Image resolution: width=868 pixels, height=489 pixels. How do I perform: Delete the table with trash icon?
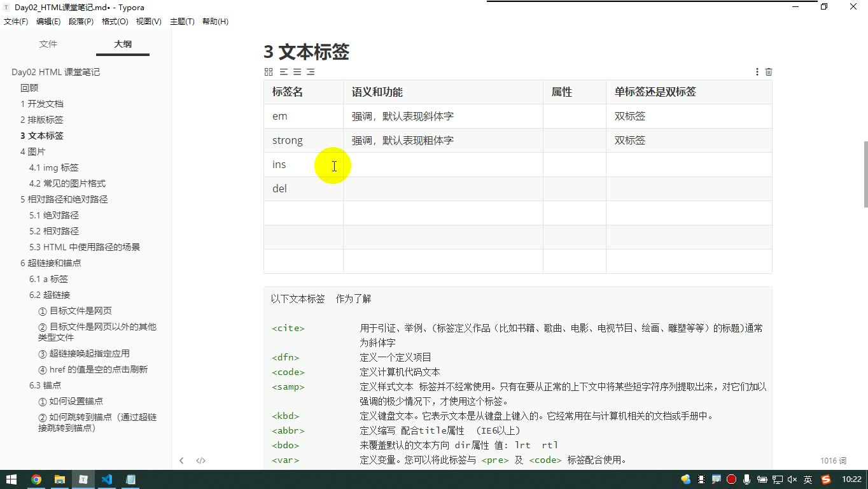[769, 72]
